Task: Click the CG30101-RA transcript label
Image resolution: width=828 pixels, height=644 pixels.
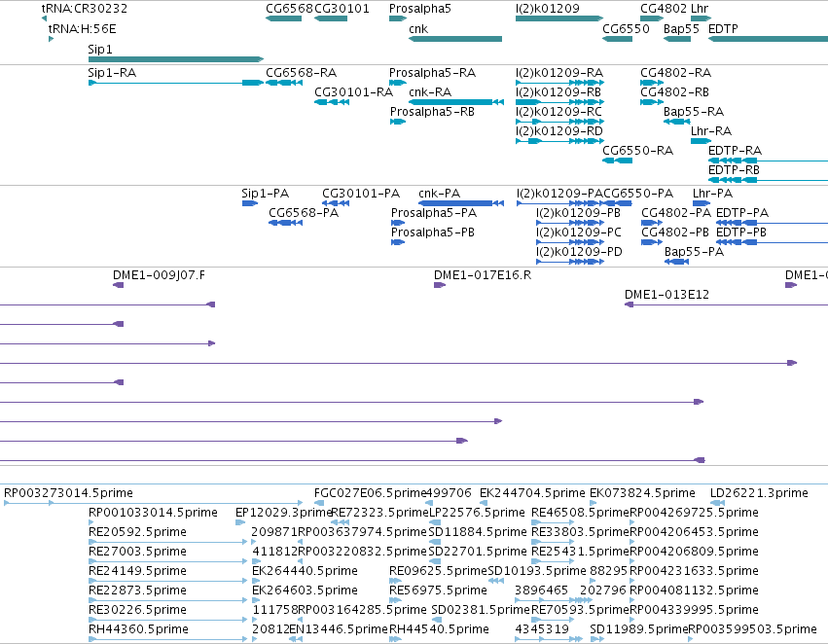Action: coord(353,92)
